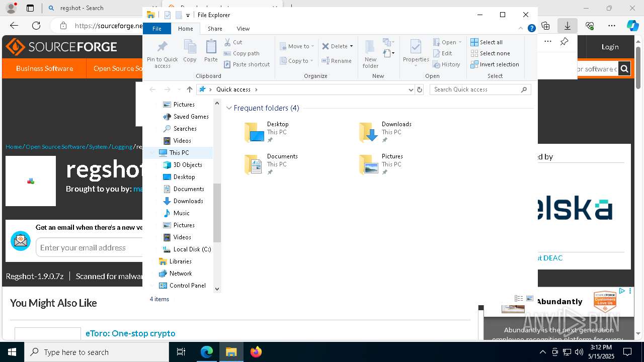Click Select none in ribbon
The width and height of the screenshot is (644, 362).
tap(490, 53)
